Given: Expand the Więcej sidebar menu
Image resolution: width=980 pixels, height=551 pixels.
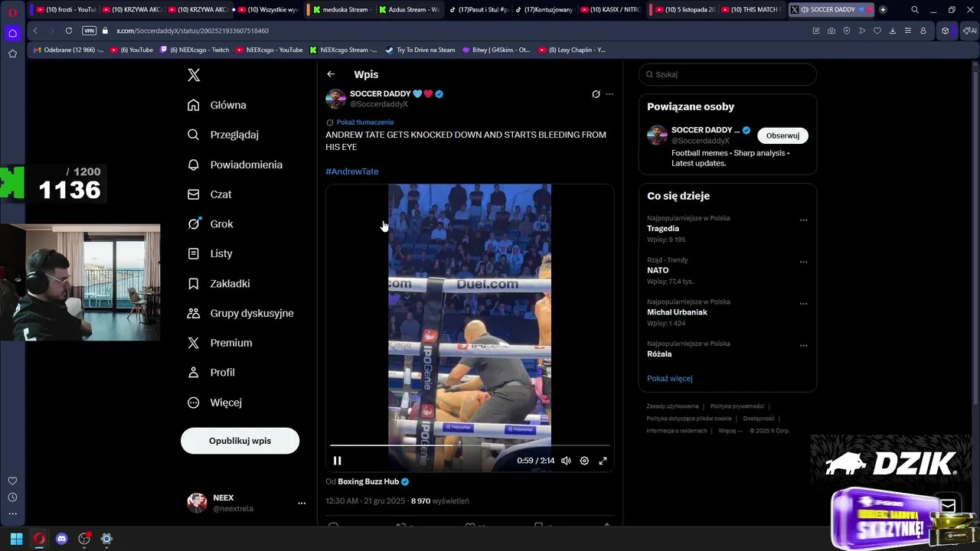Looking at the screenshot, I should pos(215,403).
